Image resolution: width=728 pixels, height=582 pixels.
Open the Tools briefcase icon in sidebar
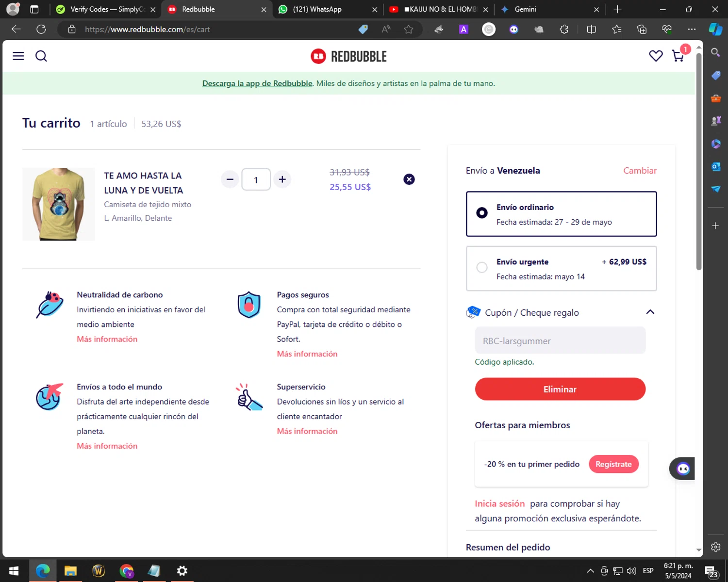[715, 98]
